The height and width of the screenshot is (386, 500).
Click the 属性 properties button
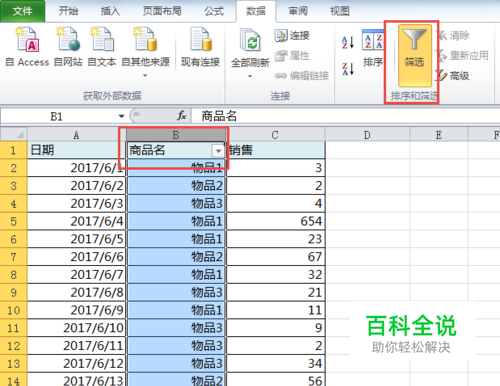(292, 56)
